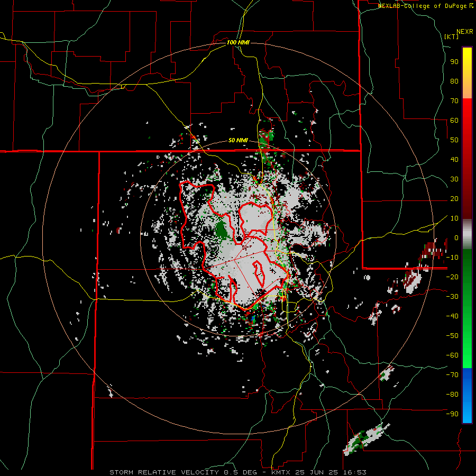
Task: Click the 0.5 DEG elevation text
Action: (x=240, y=472)
